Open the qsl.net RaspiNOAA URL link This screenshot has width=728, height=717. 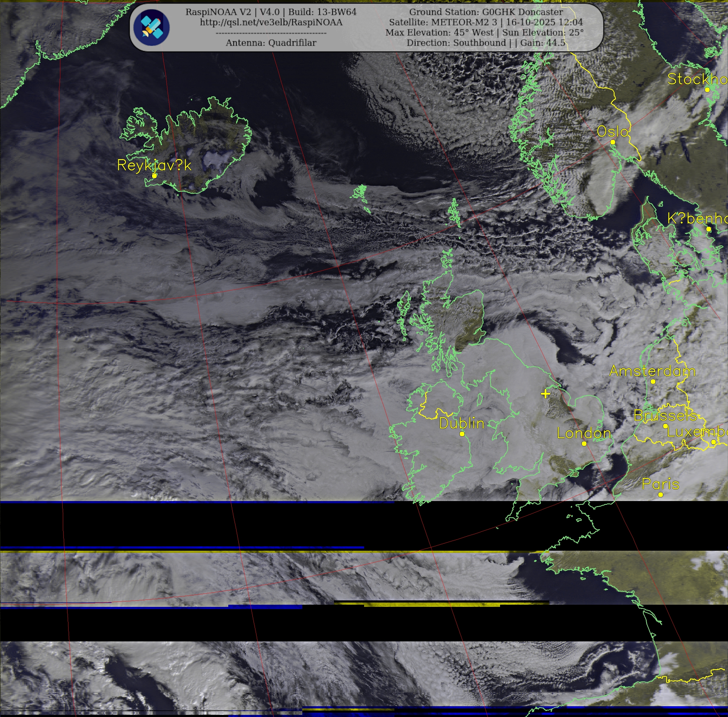271,23
